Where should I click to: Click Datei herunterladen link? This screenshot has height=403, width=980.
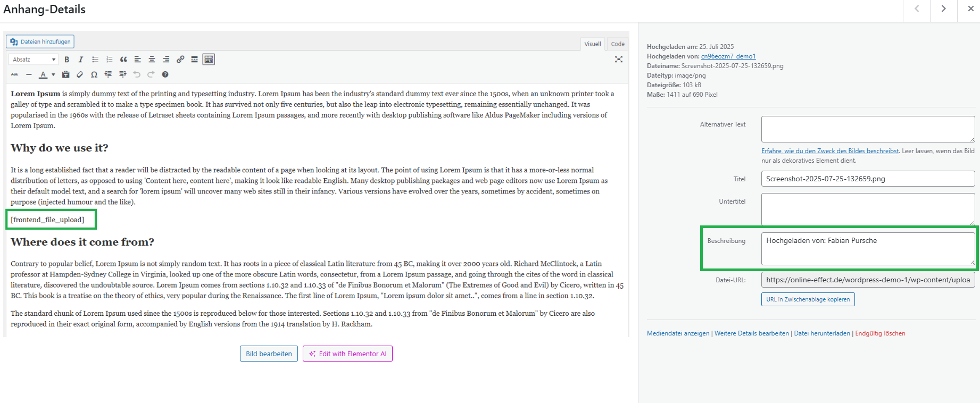coord(822,333)
